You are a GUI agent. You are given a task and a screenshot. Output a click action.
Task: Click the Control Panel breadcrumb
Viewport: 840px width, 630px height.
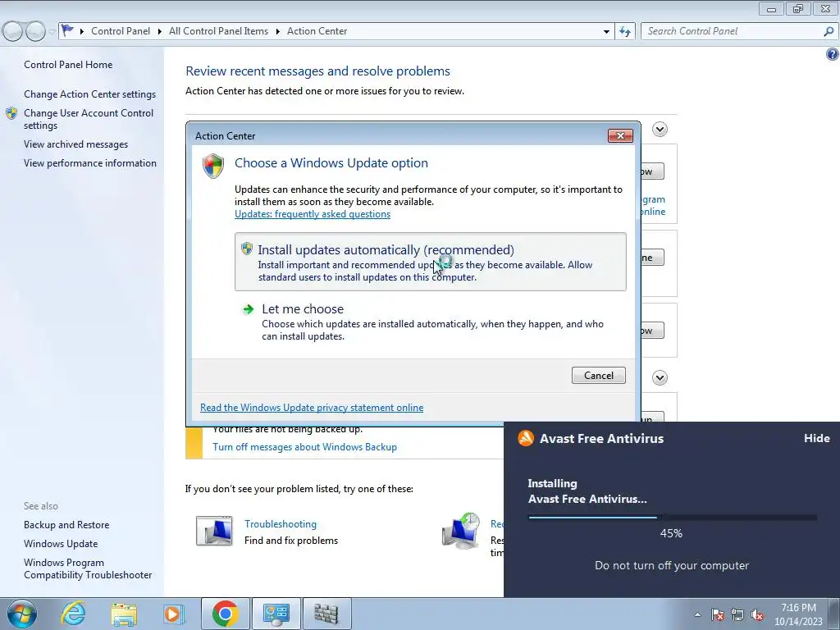[121, 31]
